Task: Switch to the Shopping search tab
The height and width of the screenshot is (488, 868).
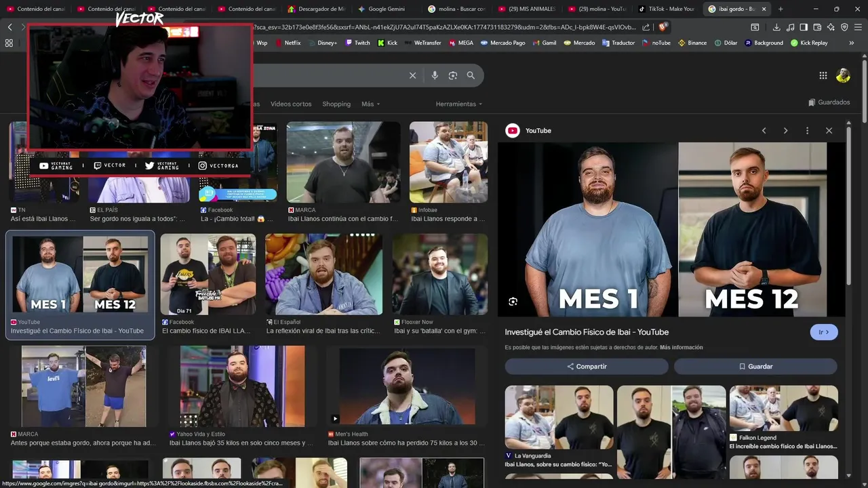Action: coord(336,104)
